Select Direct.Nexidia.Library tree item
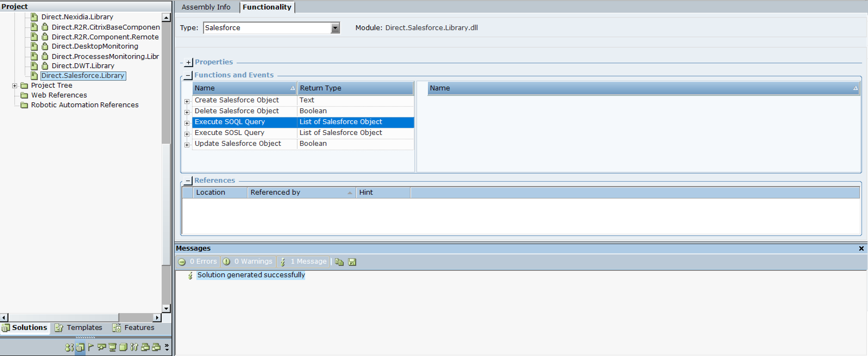 [x=77, y=17]
